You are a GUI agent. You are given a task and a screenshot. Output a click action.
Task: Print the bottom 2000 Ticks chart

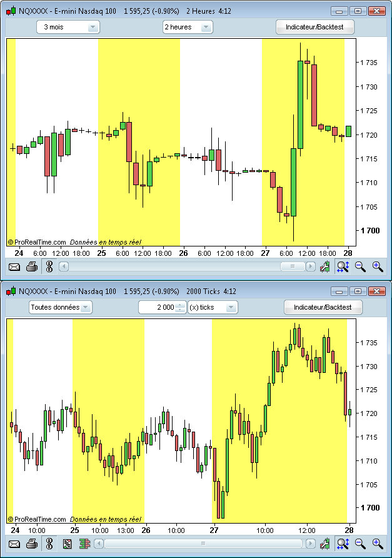tap(31, 544)
